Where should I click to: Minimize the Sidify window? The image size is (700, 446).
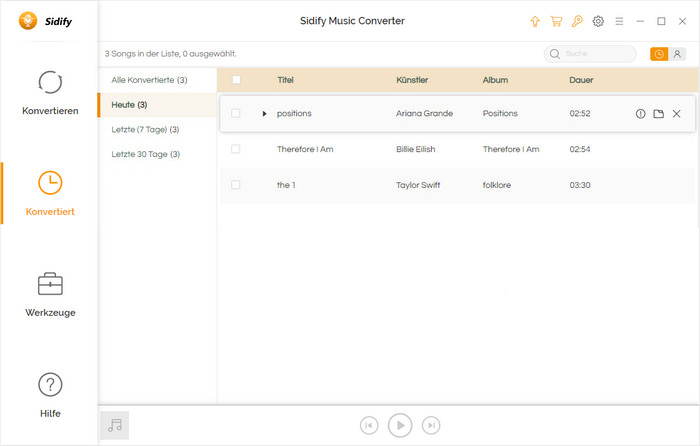pyautogui.click(x=640, y=21)
